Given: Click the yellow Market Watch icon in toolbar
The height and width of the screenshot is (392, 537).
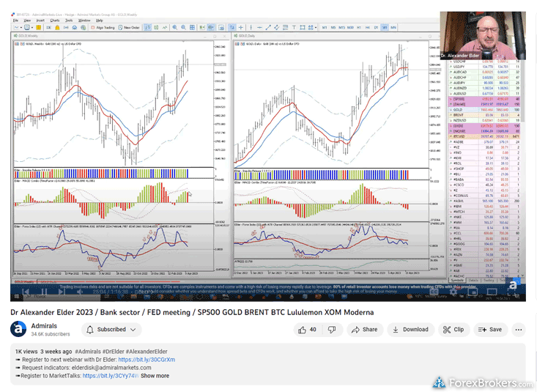Looking at the screenshot, I should tap(38, 27).
